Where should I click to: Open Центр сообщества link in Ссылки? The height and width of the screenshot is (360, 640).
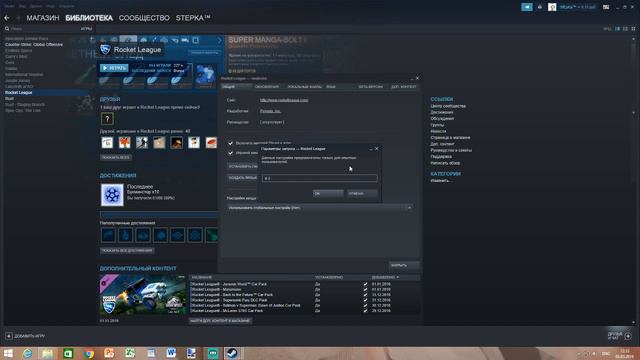point(448,106)
